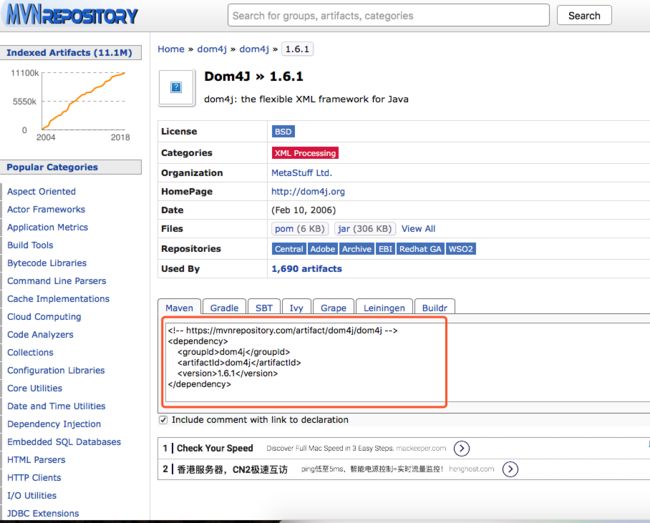Open Core Utilities category
The height and width of the screenshot is (523, 650).
[x=35, y=388]
